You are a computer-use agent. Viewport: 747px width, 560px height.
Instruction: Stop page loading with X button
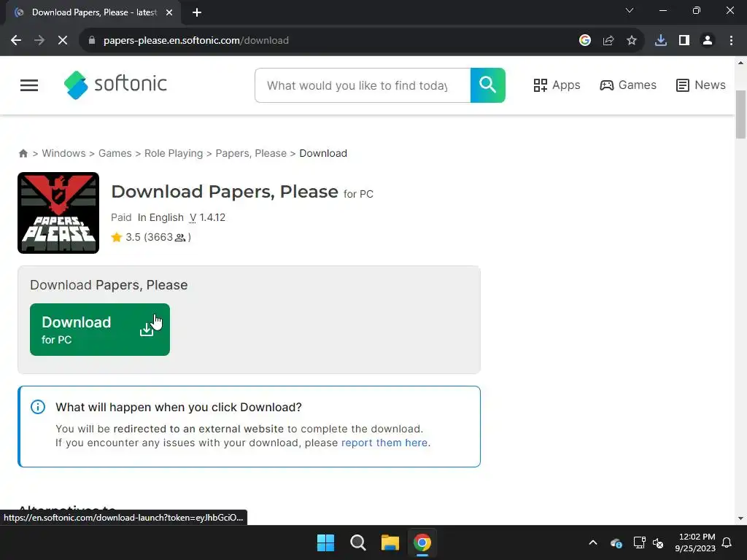63,41
